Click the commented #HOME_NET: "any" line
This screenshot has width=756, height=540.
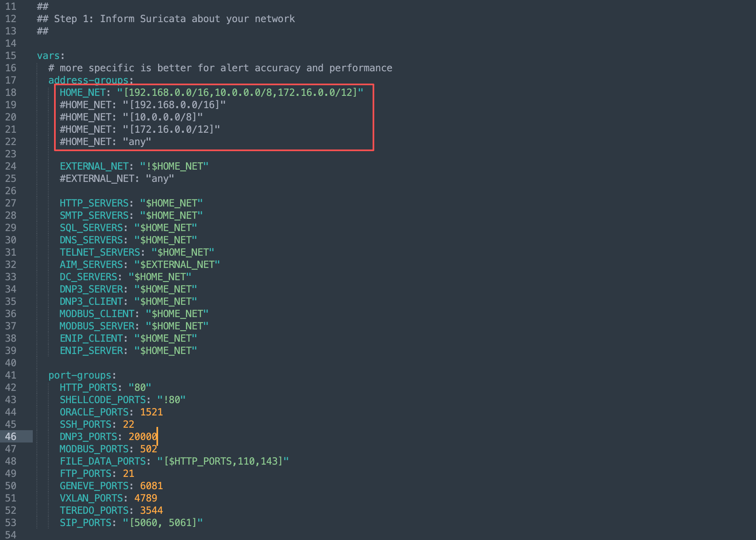tap(105, 142)
